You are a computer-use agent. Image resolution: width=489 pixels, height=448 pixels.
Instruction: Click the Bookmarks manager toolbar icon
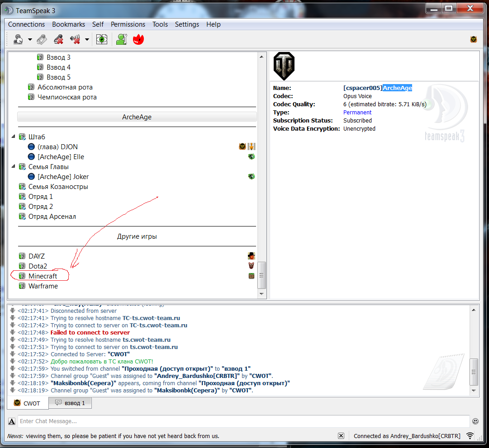(x=42, y=40)
